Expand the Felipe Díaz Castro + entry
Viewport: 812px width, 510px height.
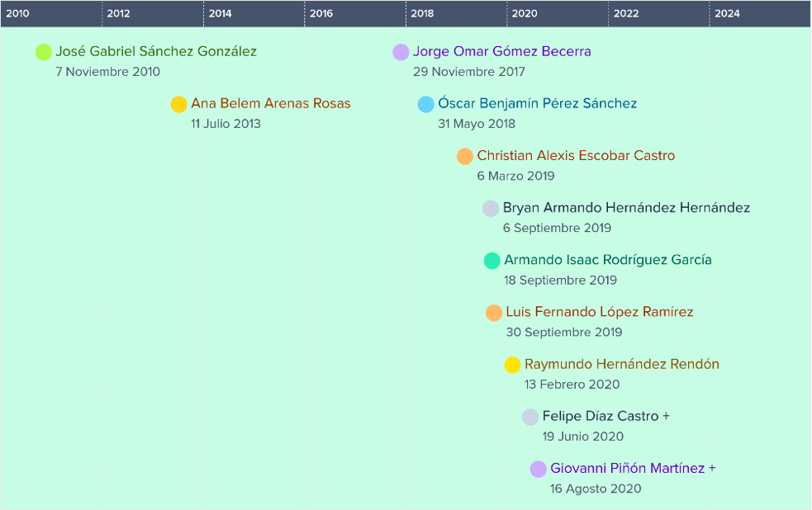coord(605,417)
